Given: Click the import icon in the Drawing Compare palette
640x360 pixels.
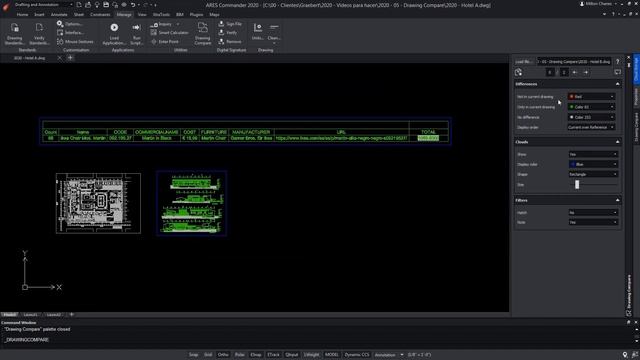Looking at the screenshot, I should click(518, 72).
